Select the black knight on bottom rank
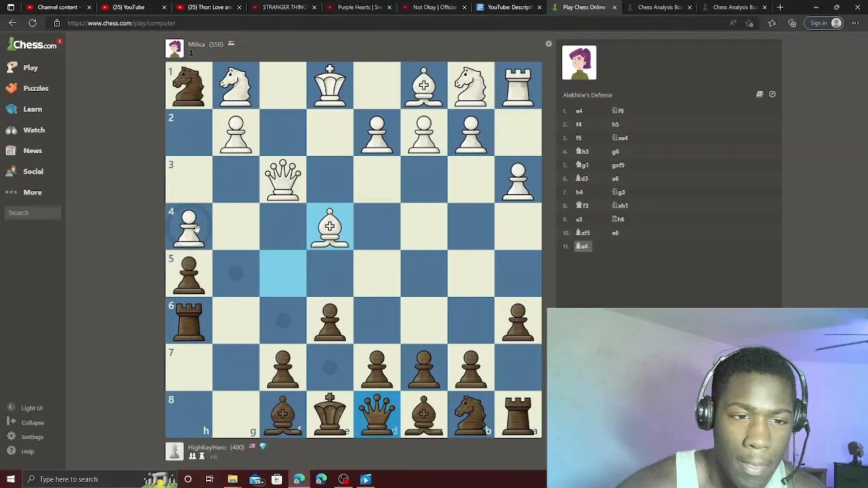This screenshot has width=868, height=488. click(x=471, y=414)
